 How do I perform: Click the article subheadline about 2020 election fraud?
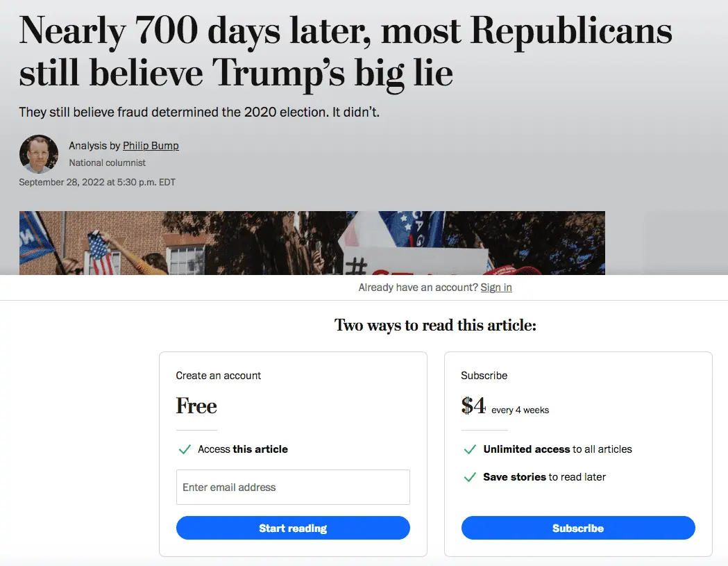[199, 112]
